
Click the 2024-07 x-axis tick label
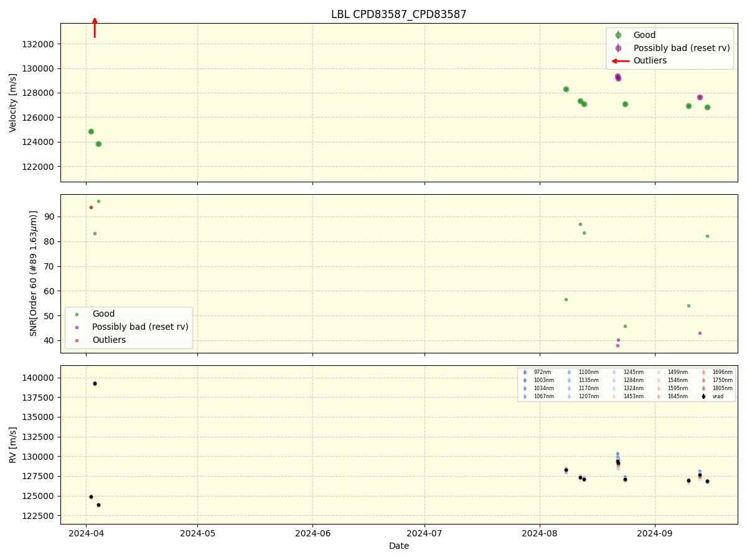[425, 533]
